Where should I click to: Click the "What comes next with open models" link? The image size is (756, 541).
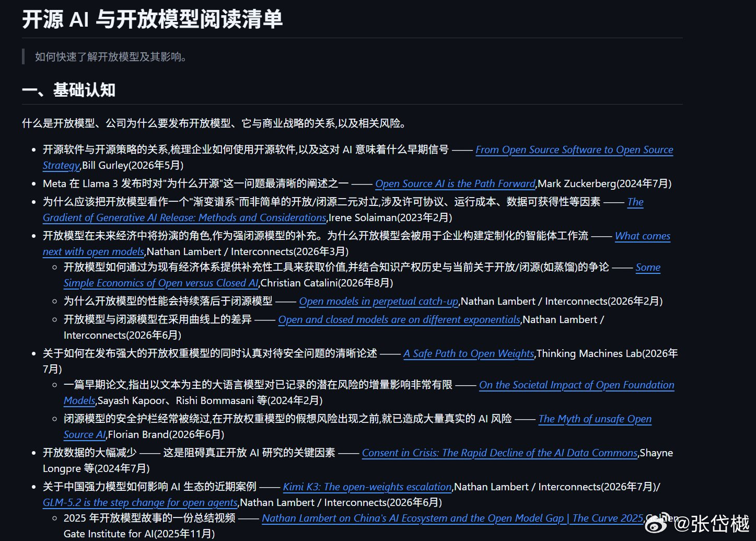(x=642, y=236)
